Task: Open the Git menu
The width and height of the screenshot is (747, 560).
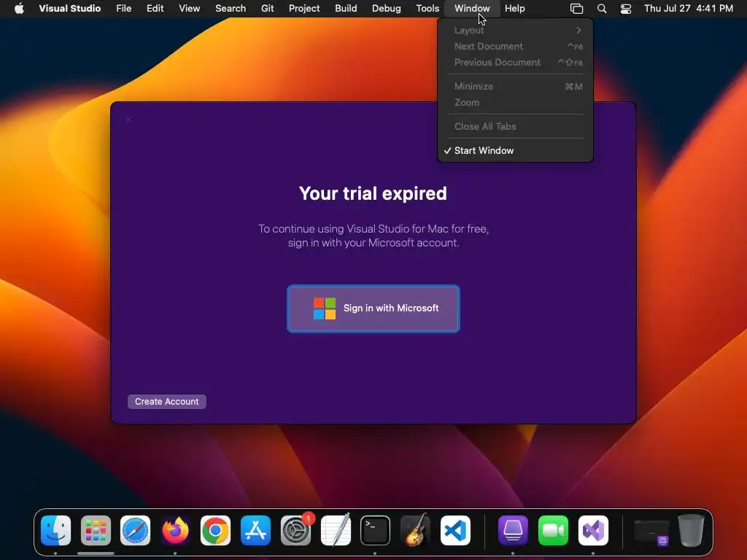Action: (x=267, y=8)
